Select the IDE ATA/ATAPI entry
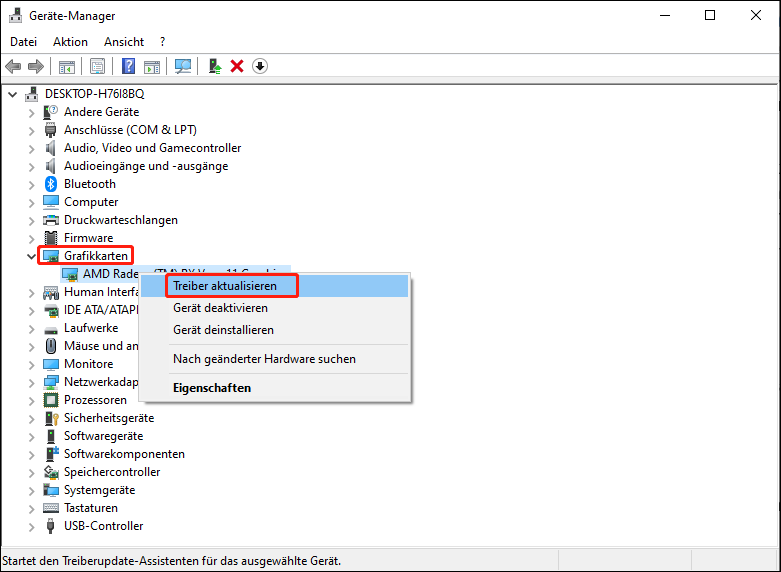This screenshot has width=781, height=572. click(x=102, y=310)
